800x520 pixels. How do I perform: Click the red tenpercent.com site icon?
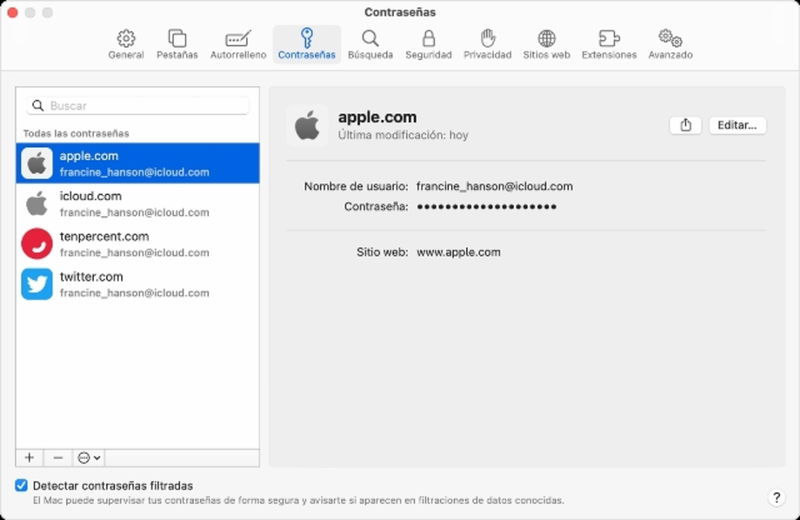coord(37,244)
